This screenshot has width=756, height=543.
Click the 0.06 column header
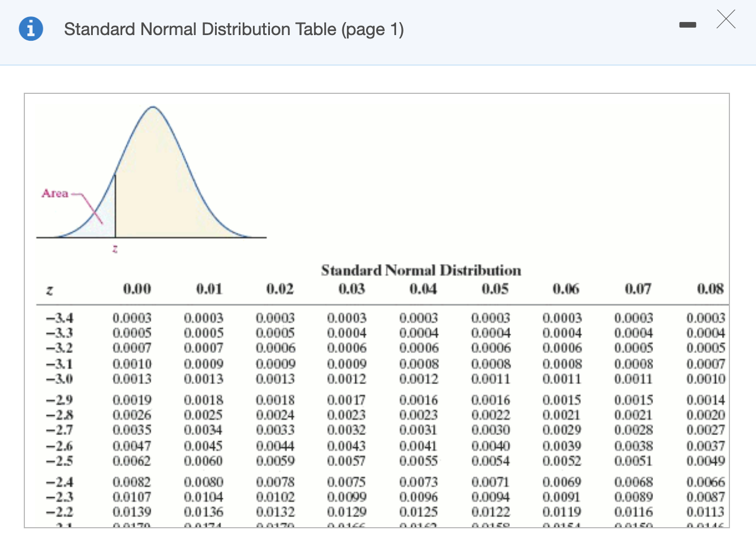[x=566, y=289]
